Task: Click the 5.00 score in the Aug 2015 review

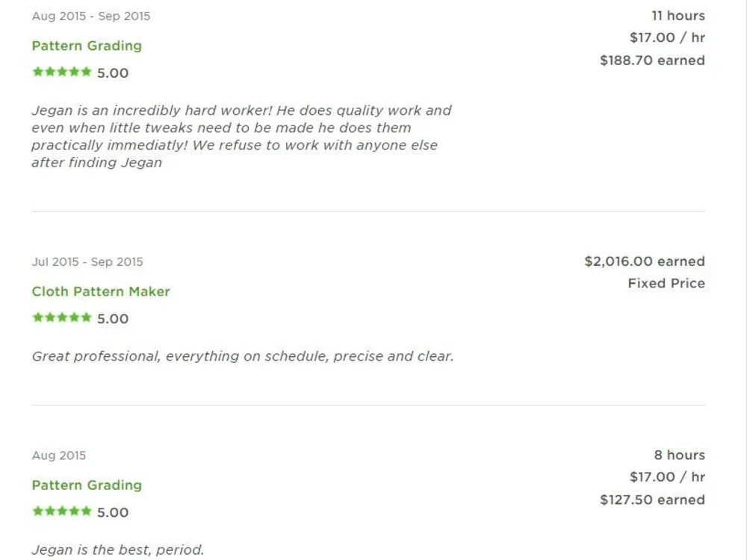Action: (x=113, y=512)
